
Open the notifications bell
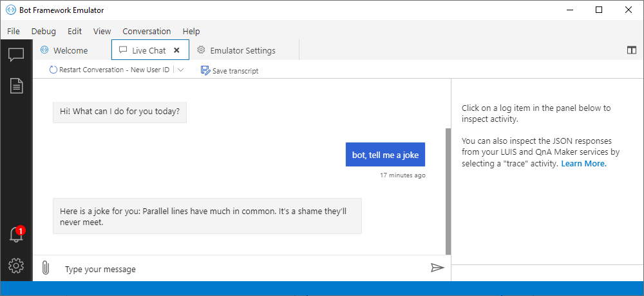pos(16,235)
